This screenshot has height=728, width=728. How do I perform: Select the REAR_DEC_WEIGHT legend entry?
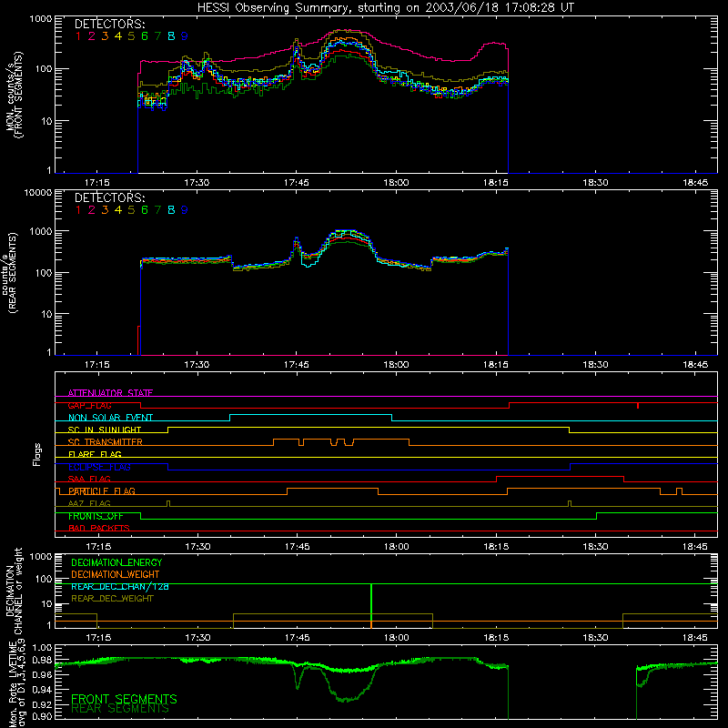point(112,599)
